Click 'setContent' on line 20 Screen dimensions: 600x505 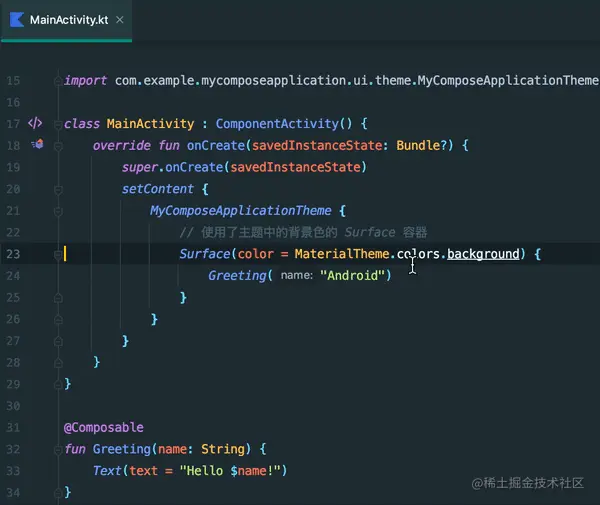click(158, 189)
